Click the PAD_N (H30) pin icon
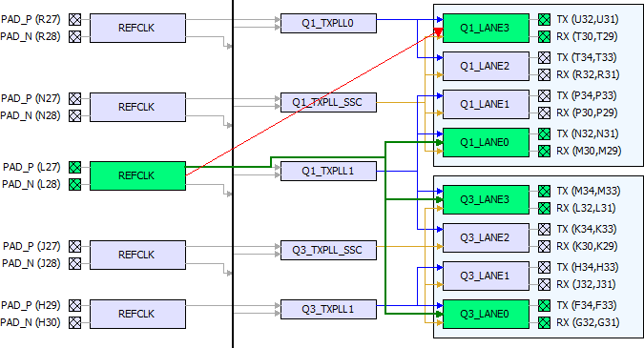The image size is (644, 348). (x=74, y=322)
